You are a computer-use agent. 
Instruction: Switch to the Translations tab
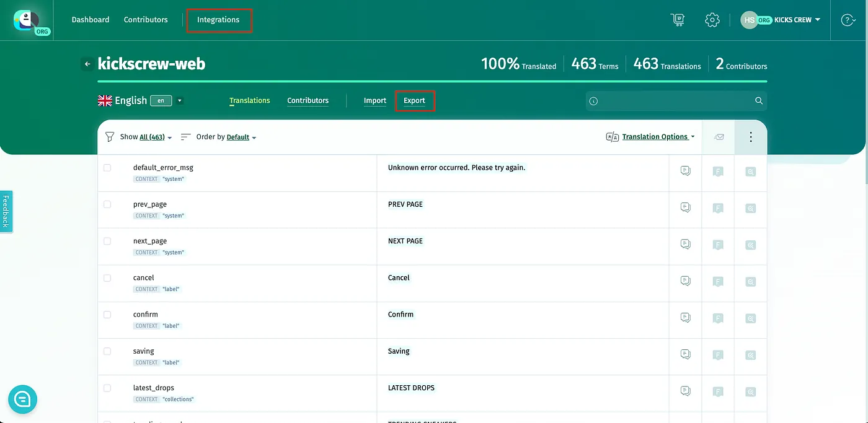click(250, 100)
